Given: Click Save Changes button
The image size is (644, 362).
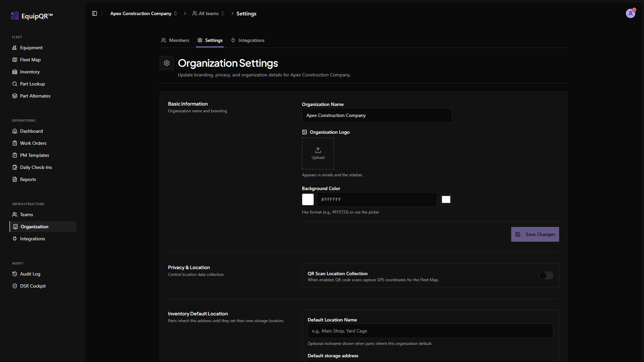Looking at the screenshot, I should click(535, 234).
